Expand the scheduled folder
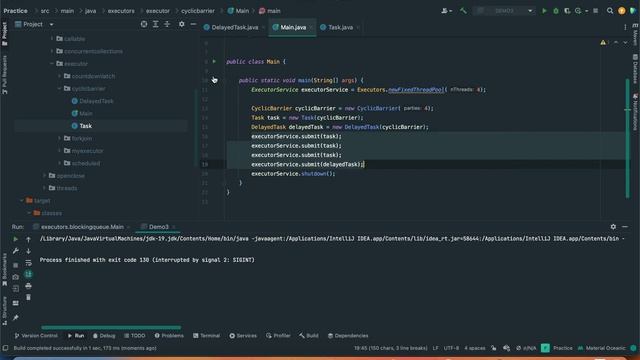Image resolution: width=640 pixels, height=360 pixels. point(60,163)
